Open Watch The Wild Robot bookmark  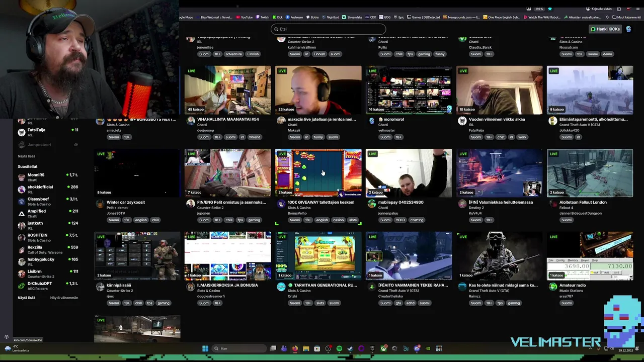[541, 17]
